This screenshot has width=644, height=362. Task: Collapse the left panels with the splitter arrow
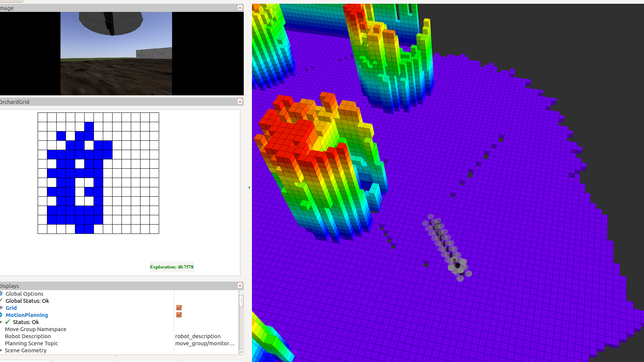249,188
